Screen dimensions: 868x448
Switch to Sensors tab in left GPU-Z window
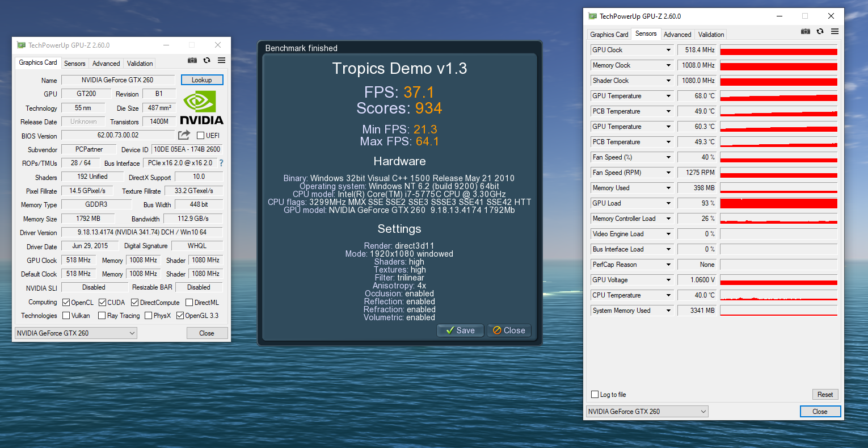(x=75, y=64)
